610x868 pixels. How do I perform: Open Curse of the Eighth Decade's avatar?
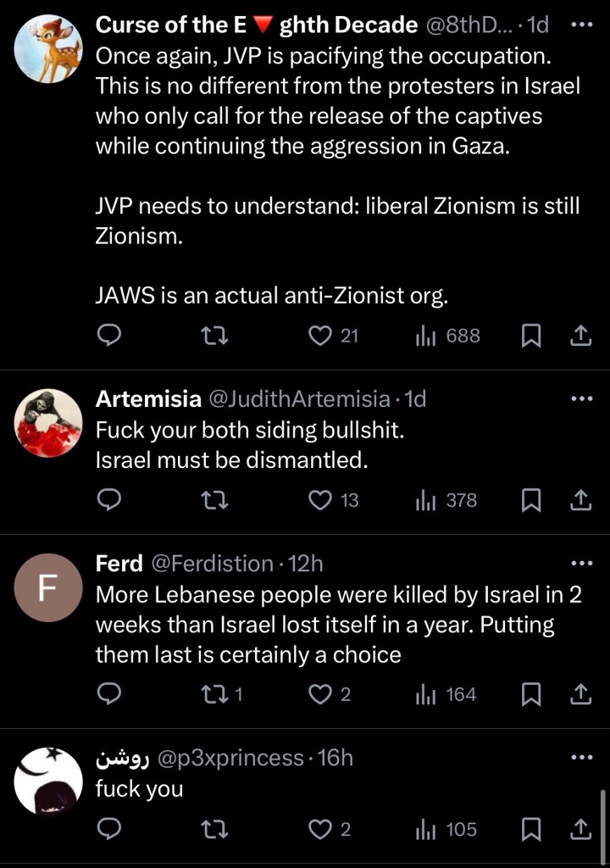point(49,48)
